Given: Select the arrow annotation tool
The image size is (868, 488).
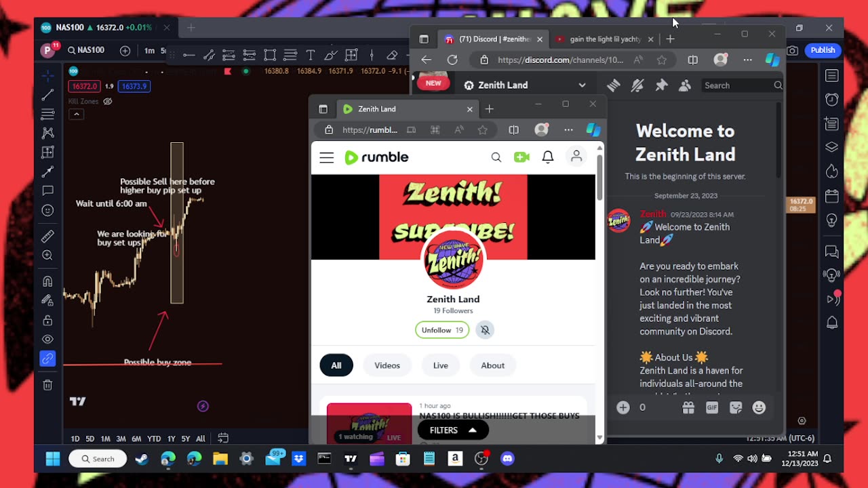Looking at the screenshot, I should (x=47, y=171).
